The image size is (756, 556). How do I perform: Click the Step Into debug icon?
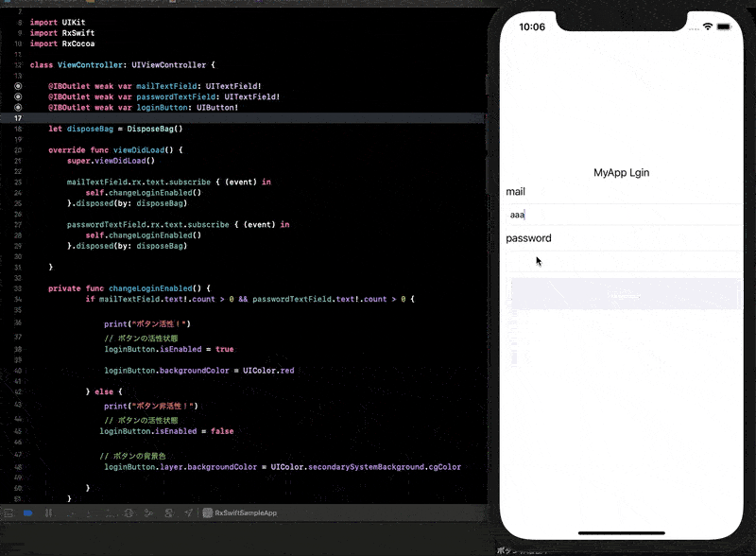[x=90, y=513]
